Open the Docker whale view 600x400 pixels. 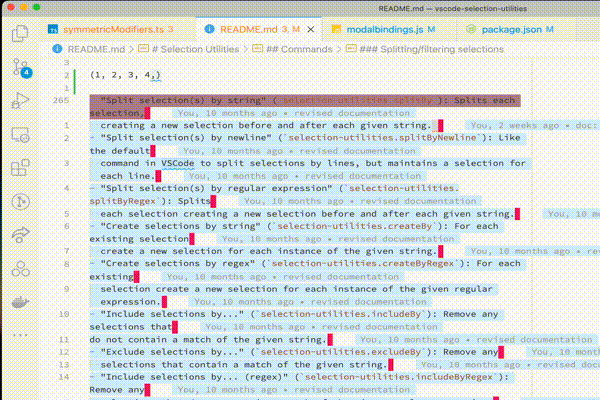click(20, 302)
